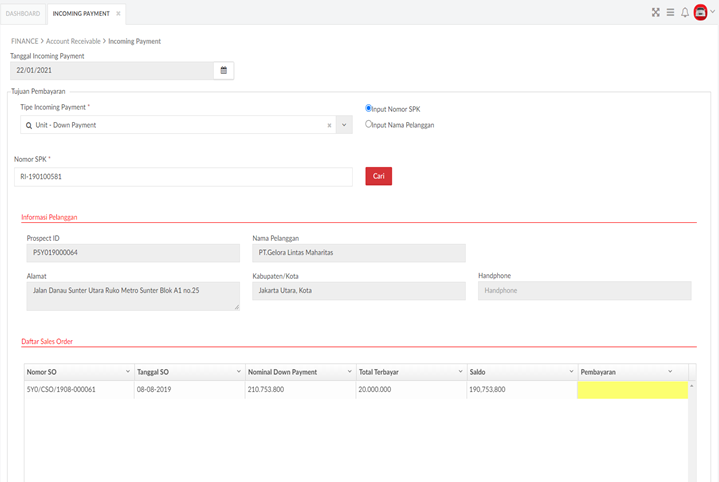Click the search icon in Tipe Incoming Payment
The width and height of the screenshot is (719, 482).
pos(29,125)
